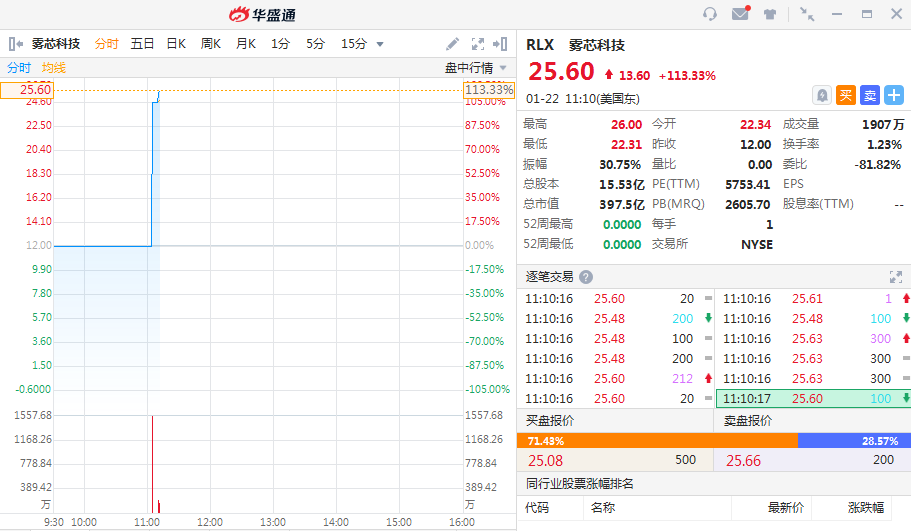Click 总市值 value 397.5亿
The image size is (911, 531).
click(x=622, y=204)
